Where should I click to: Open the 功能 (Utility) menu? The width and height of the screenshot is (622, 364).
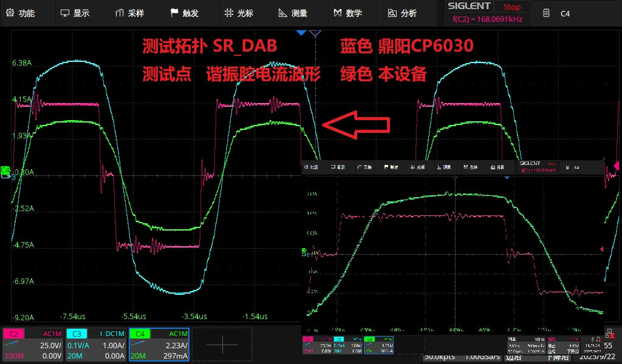coord(21,13)
